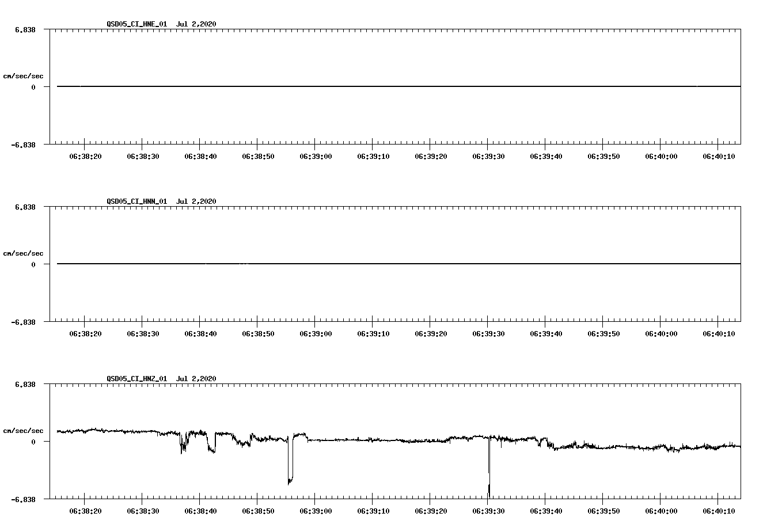Click the 06:39:30 time label under the HNN plot
Screen dimensions: 782x532
[488, 333]
